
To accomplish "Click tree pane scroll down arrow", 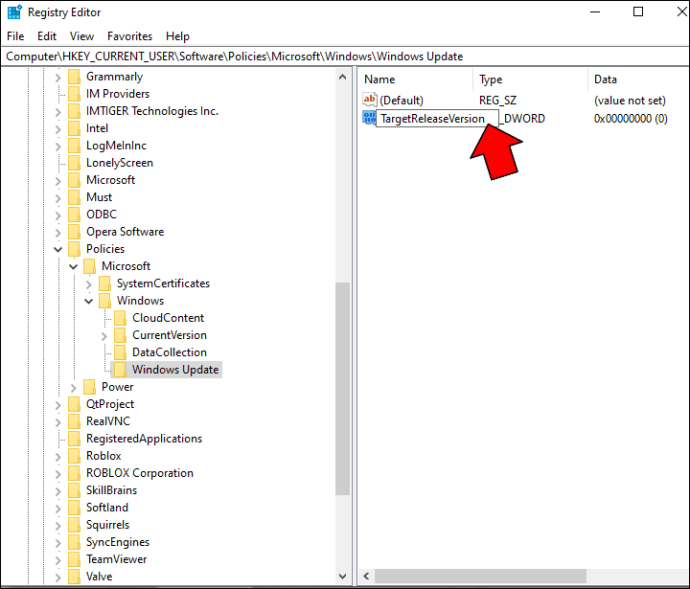I will click(342, 576).
